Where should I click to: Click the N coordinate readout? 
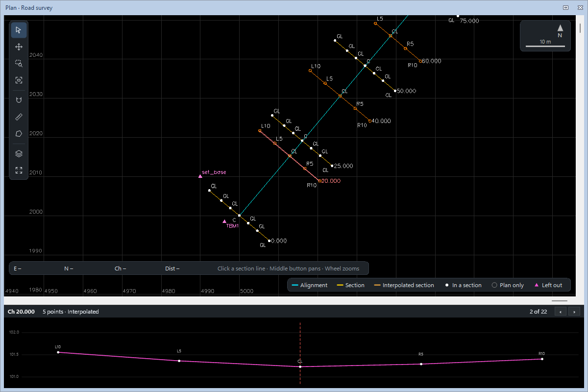tap(69, 269)
